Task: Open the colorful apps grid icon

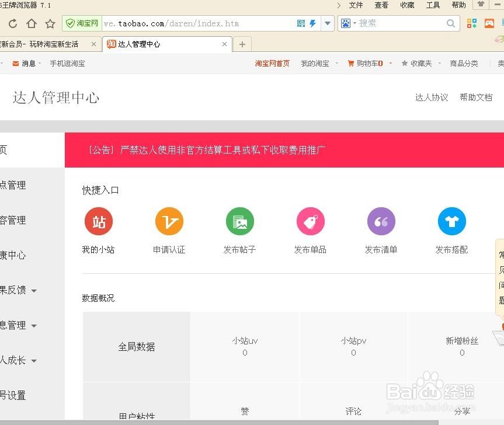Action: (x=471, y=23)
